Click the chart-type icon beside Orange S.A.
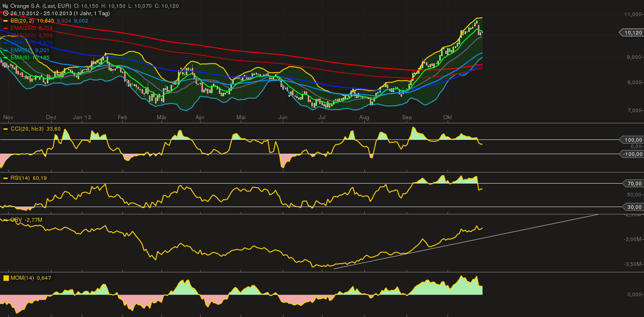This screenshot has height=317, width=644. pos(5,6)
